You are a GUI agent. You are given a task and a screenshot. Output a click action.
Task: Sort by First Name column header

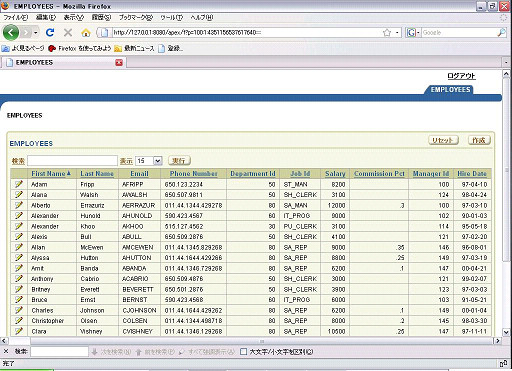(48, 174)
